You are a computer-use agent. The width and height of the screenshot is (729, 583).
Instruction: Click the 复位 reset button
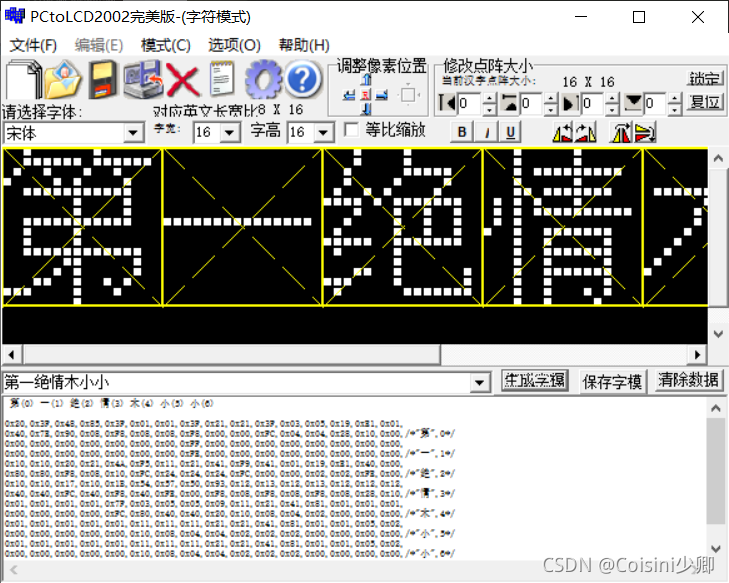[x=705, y=102]
